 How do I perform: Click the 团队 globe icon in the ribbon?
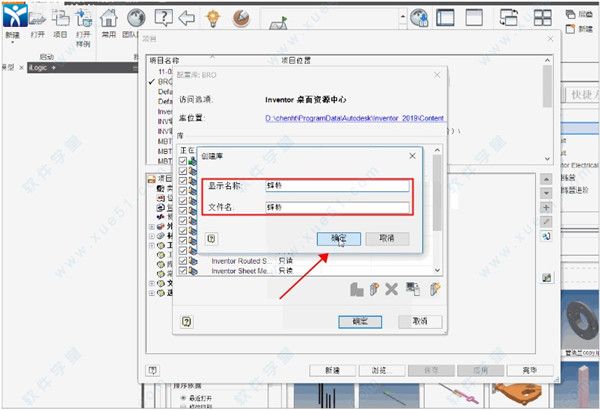click(136, 18)
